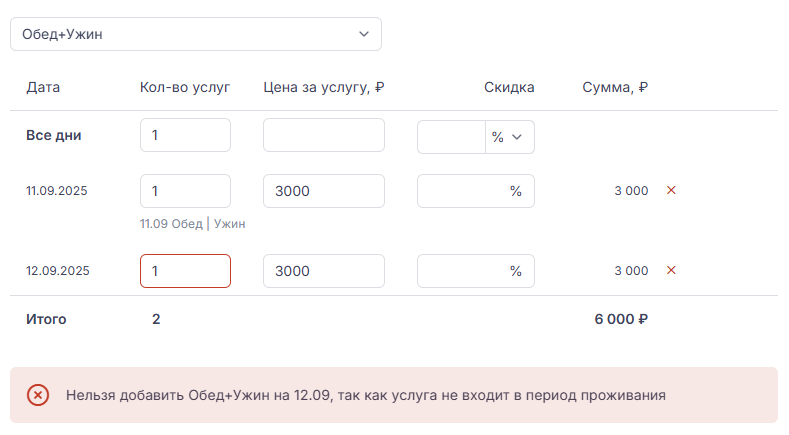Open the Обед+Ужин service dropdown
The width and height of the screenshot is (789, 435).
[x=196, y=34]
